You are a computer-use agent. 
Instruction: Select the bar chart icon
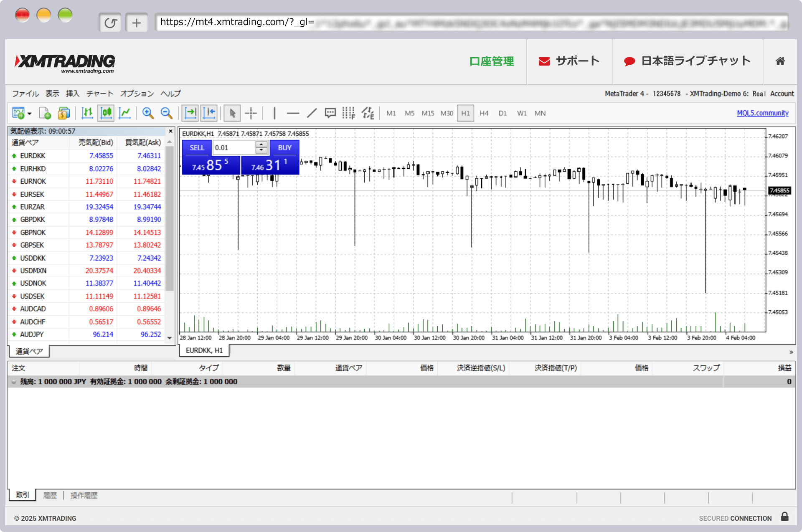[x=87, y=113]
